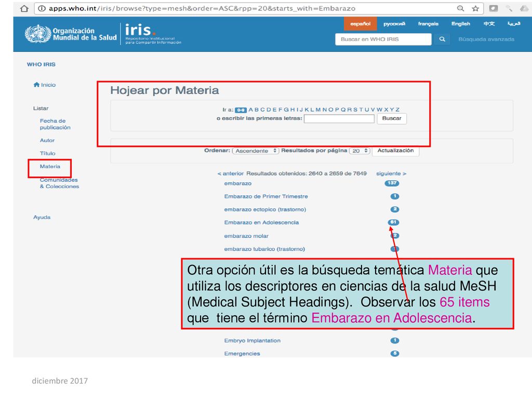Click the badge next to Emergencies
Screen dimensions: 532x399
pyautogui.click(x=395, y=353)
